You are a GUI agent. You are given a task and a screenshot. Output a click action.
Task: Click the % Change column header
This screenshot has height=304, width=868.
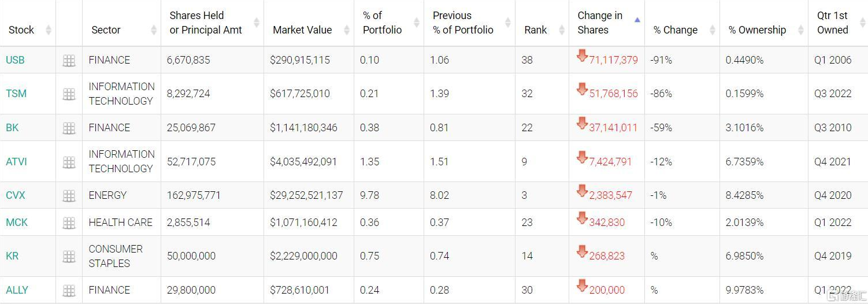point(676,30)
